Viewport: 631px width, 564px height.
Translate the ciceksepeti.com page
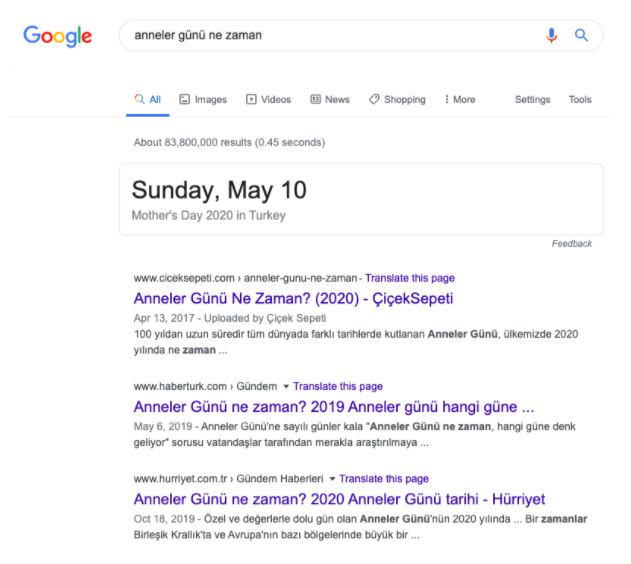410,278
